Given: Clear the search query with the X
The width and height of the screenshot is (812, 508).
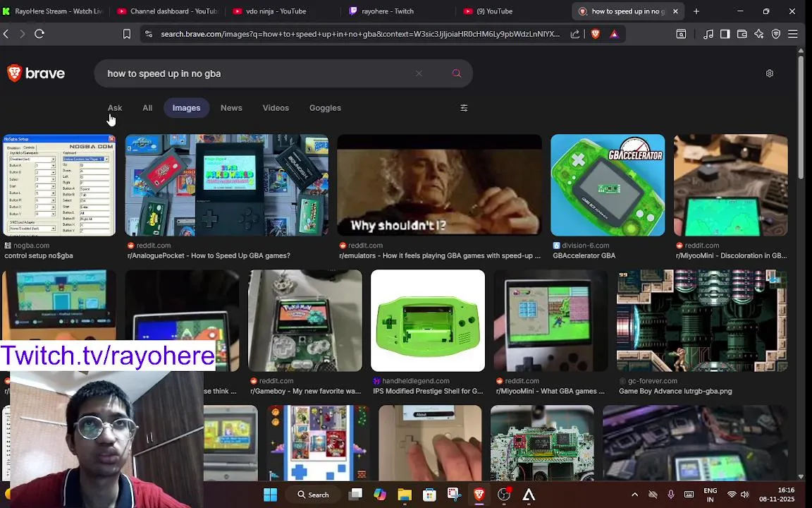Looking at the screenshot, I should tap(419, 73).
